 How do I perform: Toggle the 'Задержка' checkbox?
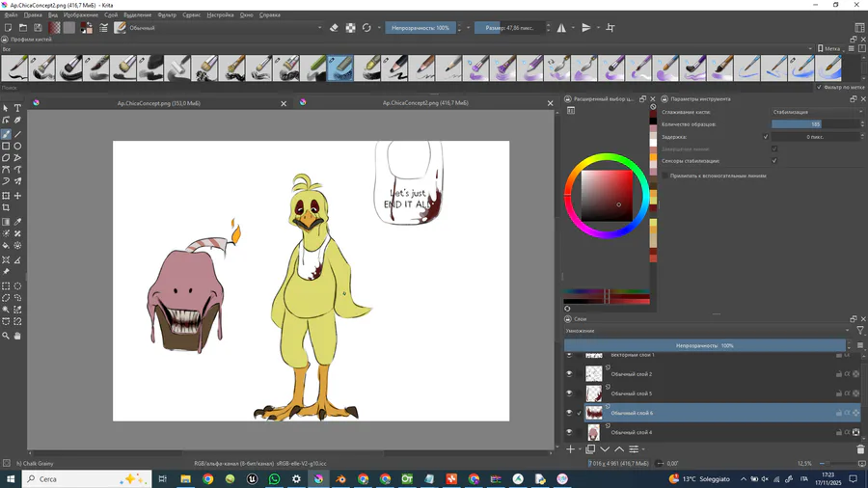[x=766, y=137]
